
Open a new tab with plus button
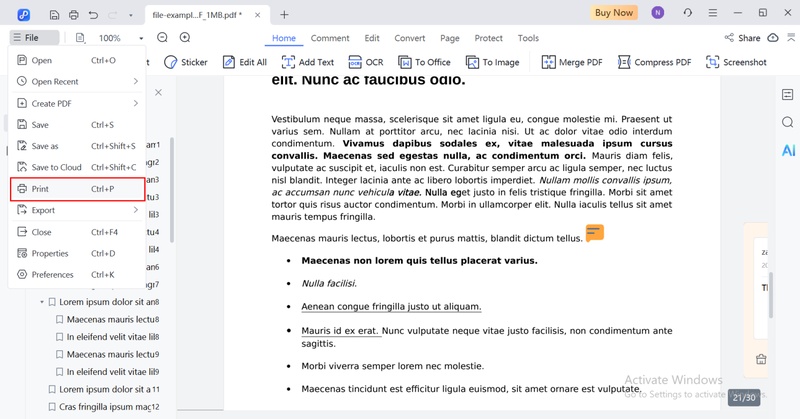point(284,14)
